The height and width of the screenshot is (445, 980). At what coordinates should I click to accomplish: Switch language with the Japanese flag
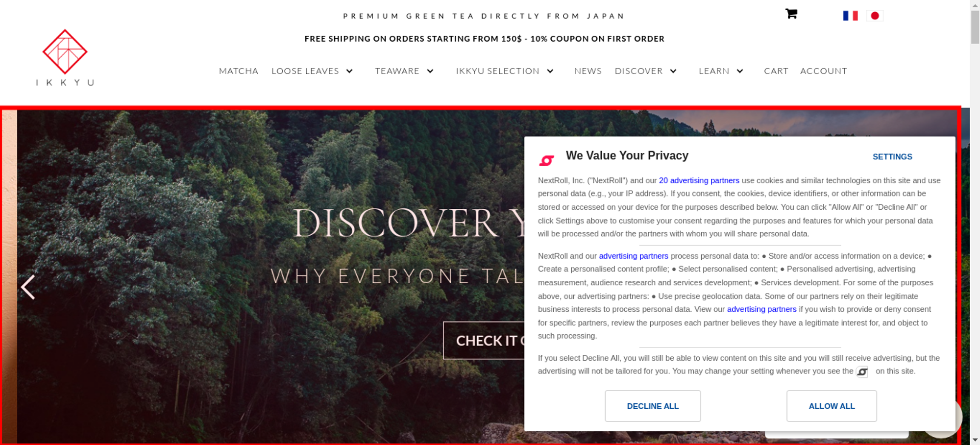[x=875, y=16]
